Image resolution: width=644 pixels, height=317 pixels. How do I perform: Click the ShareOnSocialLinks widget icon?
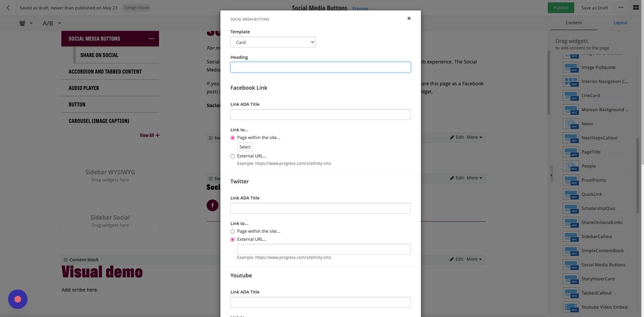click(571, 222)
